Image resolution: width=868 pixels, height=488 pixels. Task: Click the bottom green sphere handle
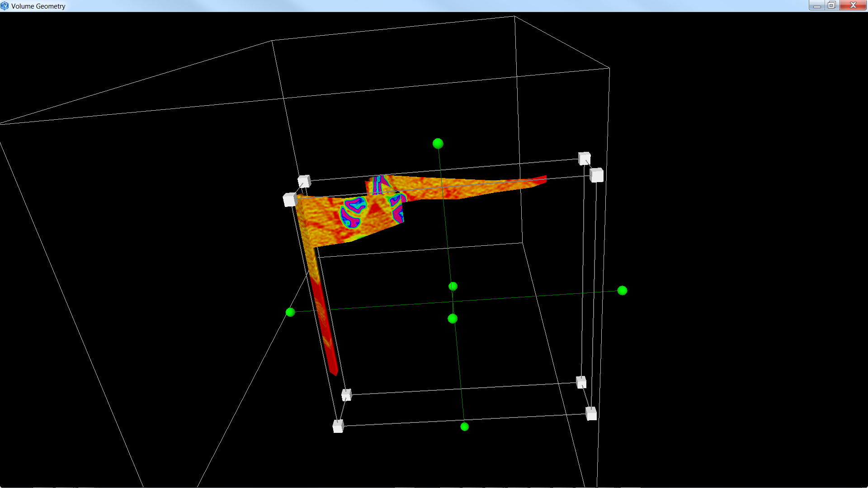464,427
